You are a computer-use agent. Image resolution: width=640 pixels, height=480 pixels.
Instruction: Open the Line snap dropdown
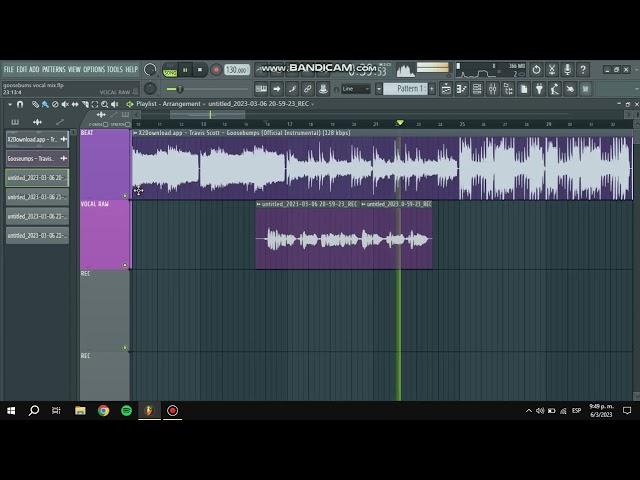point(356,89)
